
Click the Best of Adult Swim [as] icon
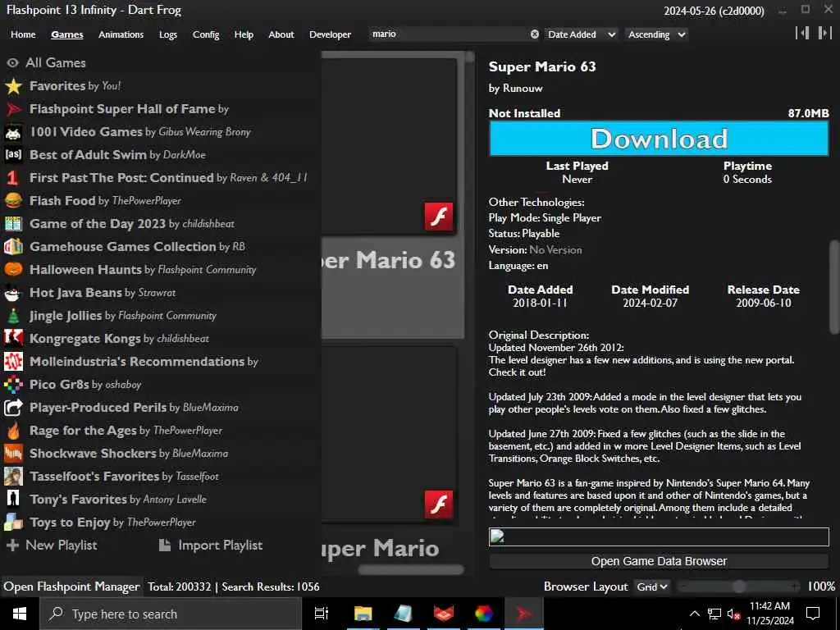(x=13, y=155)
